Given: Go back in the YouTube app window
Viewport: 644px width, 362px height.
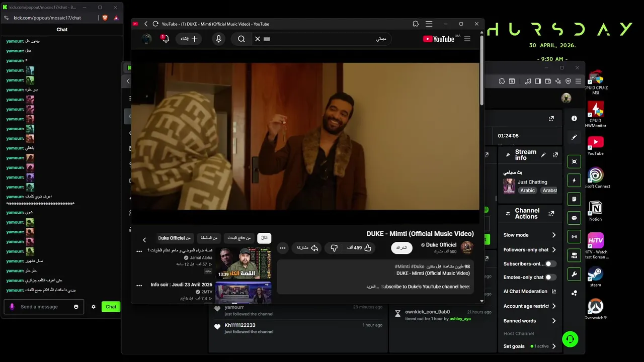Looking at the screenshot, I should 146,24.
